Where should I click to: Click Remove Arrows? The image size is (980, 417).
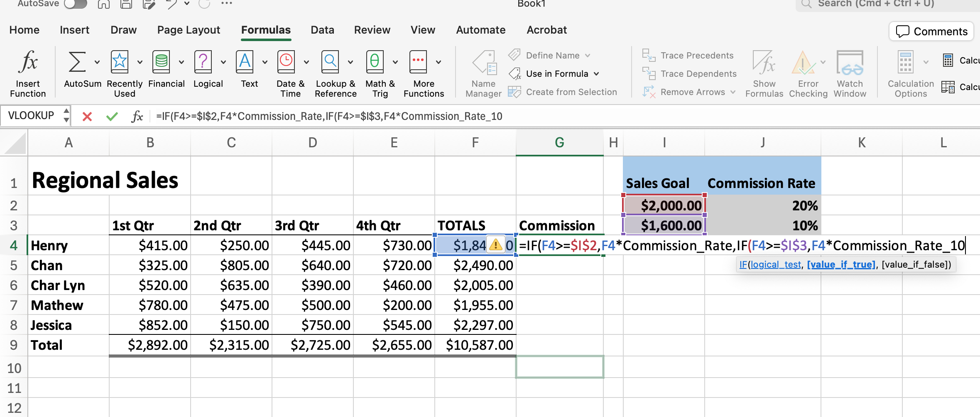[689, 92]
